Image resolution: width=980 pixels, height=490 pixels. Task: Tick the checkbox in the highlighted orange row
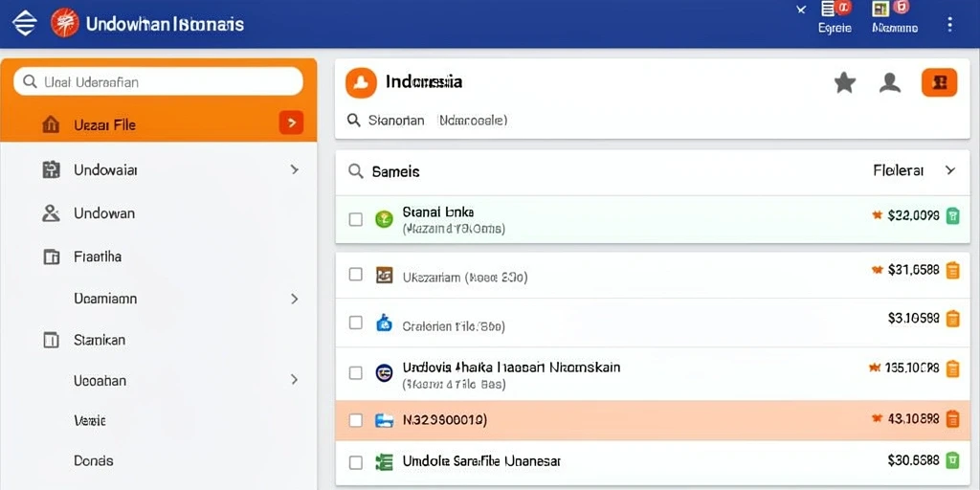click(356, 420)
